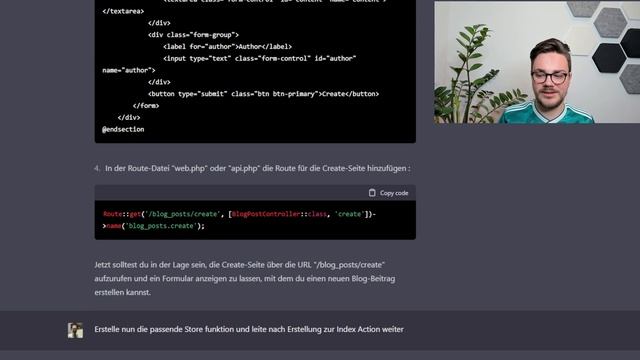
Task: Click the 'Copy code' label
Action: (x=394, y=193)
